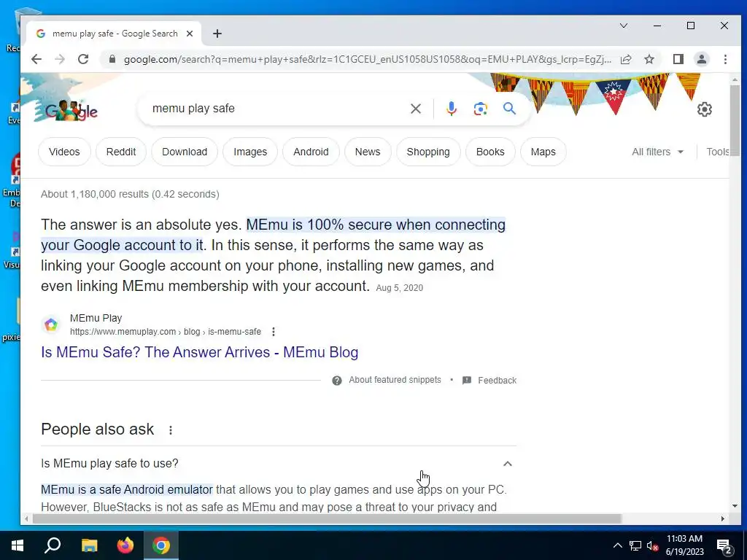Click the horizontal scrollbar thumb
This screenshot has width=747, height=560.
[x=327, y=518]
